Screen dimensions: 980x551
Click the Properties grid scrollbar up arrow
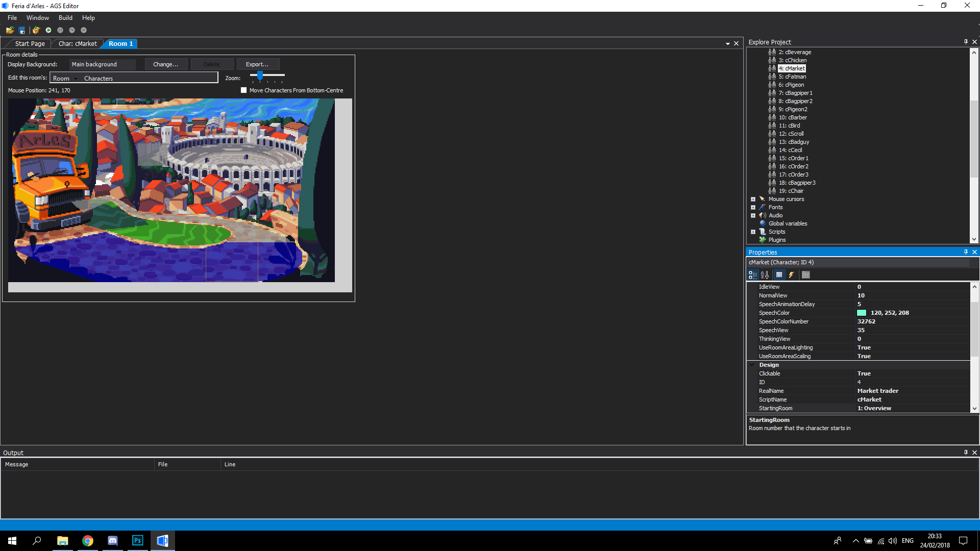pyautogui.click(x=974, y=287)
